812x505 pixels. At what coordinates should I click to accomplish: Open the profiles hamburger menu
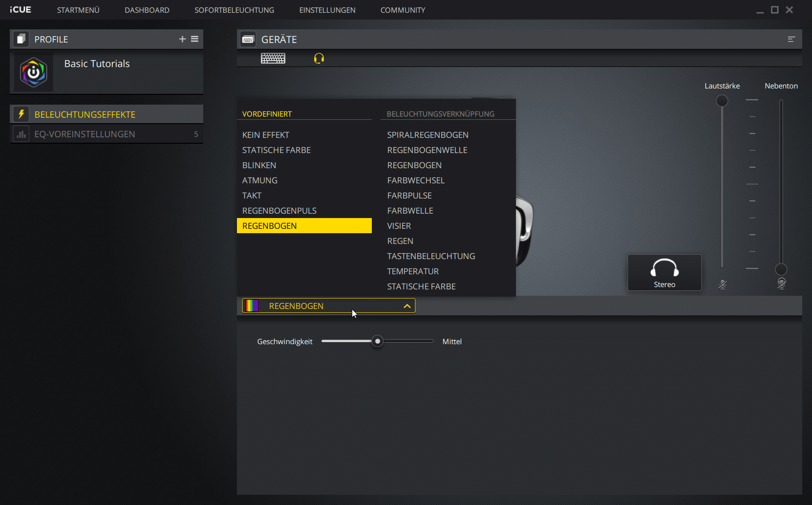[x=194, y=39]
